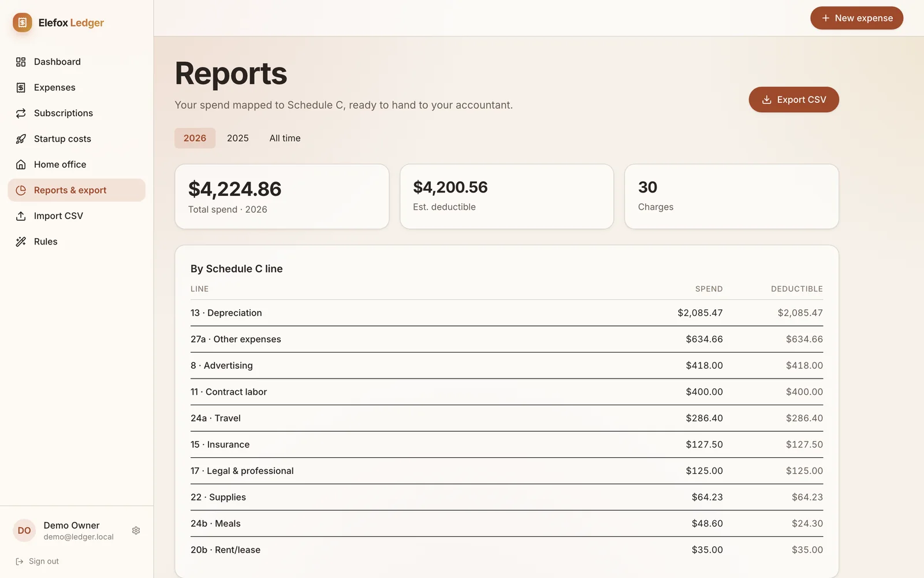Click the '17 · Legal & professional' row label
Screen dimensions: 924x578
click(x=242, y=471)
